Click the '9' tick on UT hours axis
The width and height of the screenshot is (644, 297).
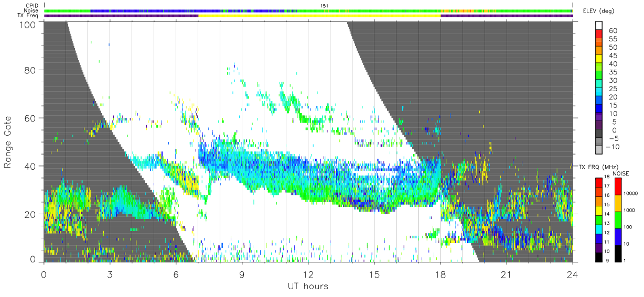pyautogui.click(x=242, y=274)
